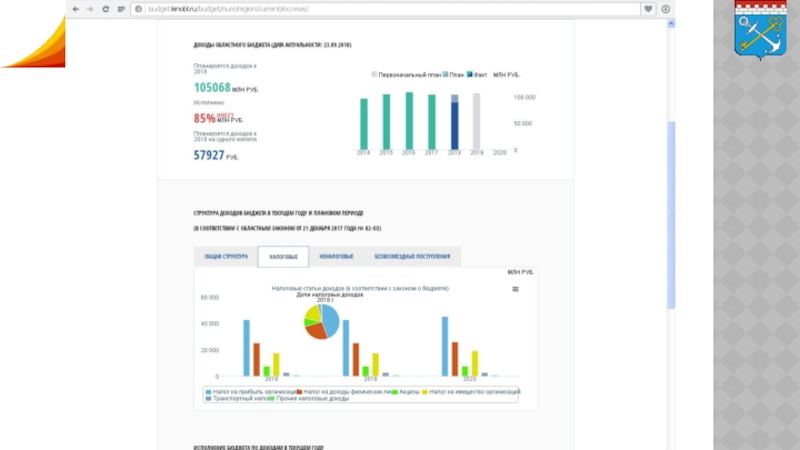Click the info icon right of address bar
This screenshot has height=450, width=800.
coord(665,9)
